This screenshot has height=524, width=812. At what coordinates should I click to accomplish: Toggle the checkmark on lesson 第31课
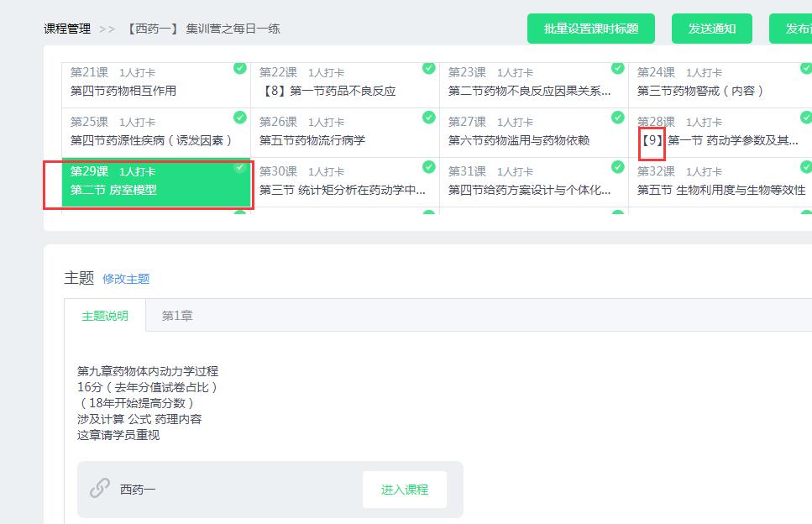[618, 167]
